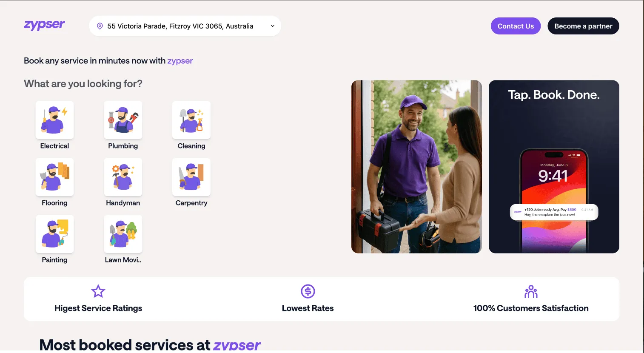The width and height of the screenshot is (644, 353).
Task: Click the Electrical label text
Action: [x=54, y=146]
